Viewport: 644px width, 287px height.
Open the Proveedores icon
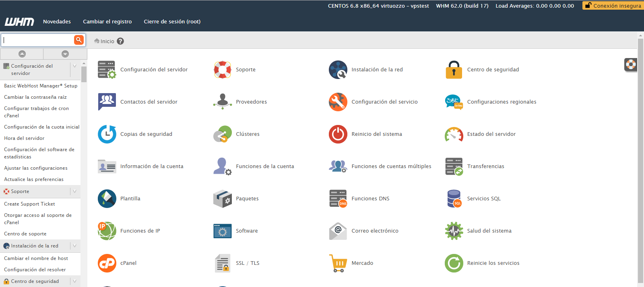coord(223,102)
